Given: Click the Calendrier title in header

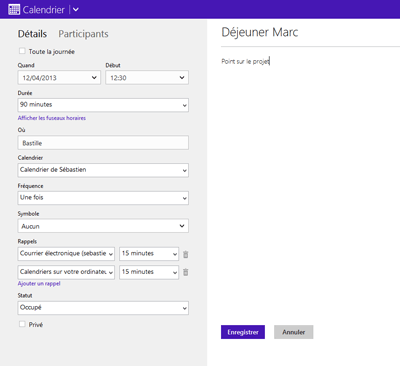Looking at the screenshot, I should [43, 10].
